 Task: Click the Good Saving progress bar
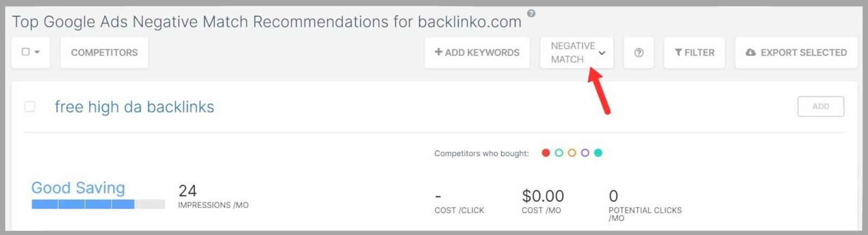click(98, 204)
